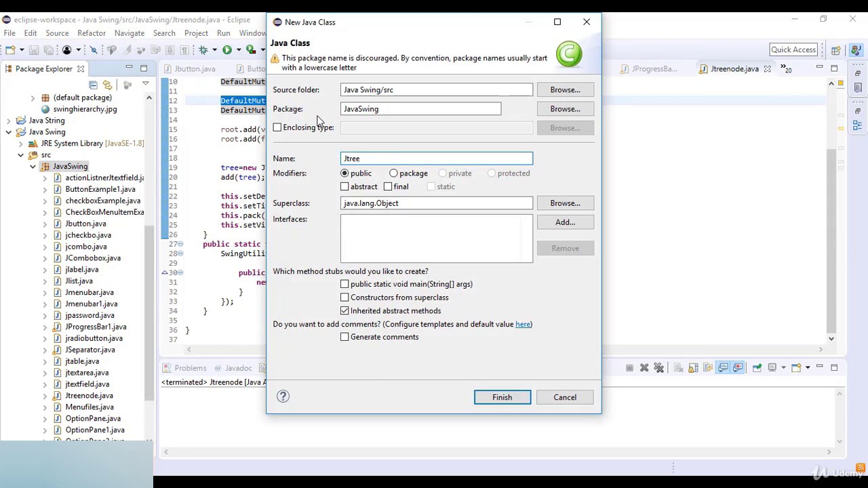Open the Navigate menu
The width and height of the screenshot is (868, 488).
[129, 33]
